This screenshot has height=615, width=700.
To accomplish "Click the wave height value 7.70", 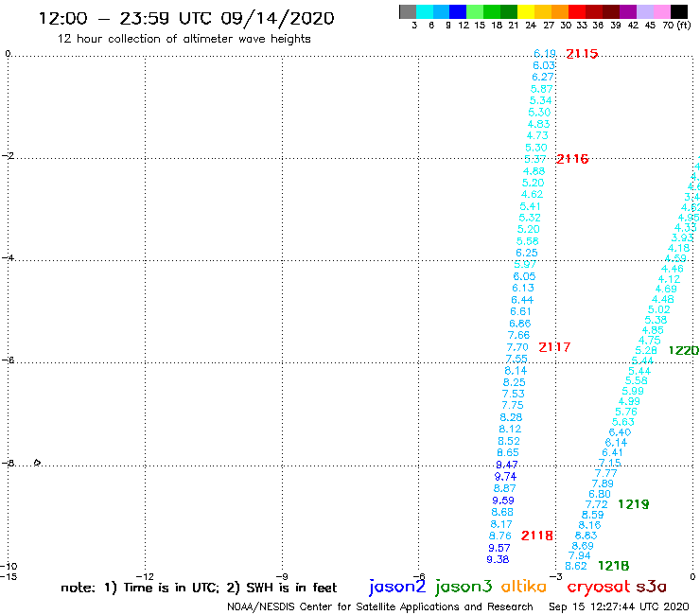I will [517, 347].
